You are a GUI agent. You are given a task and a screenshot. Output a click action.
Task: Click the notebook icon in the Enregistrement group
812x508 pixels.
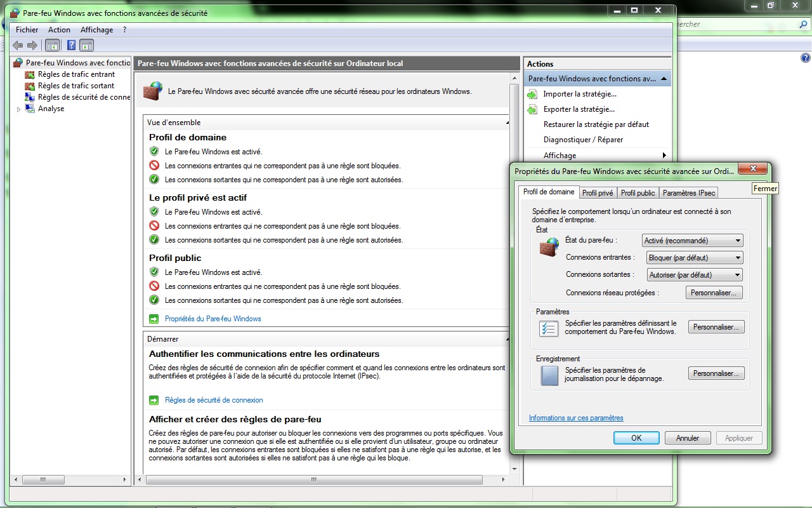[x=549, y=375]
